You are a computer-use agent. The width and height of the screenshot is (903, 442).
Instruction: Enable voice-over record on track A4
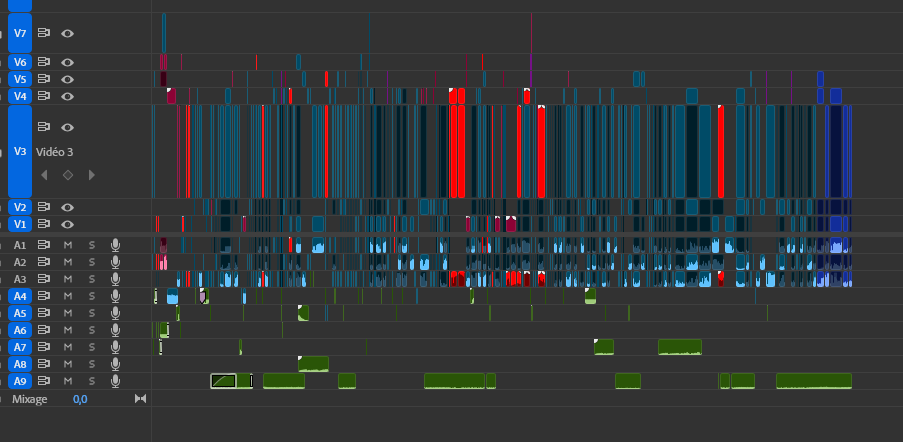[115, 296]
